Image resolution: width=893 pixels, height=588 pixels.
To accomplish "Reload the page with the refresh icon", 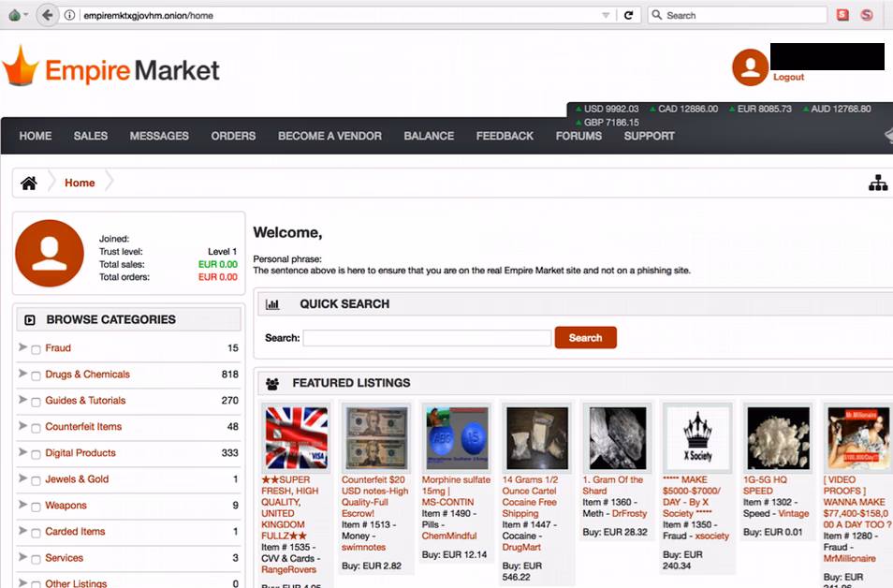I will coord(629,15).
